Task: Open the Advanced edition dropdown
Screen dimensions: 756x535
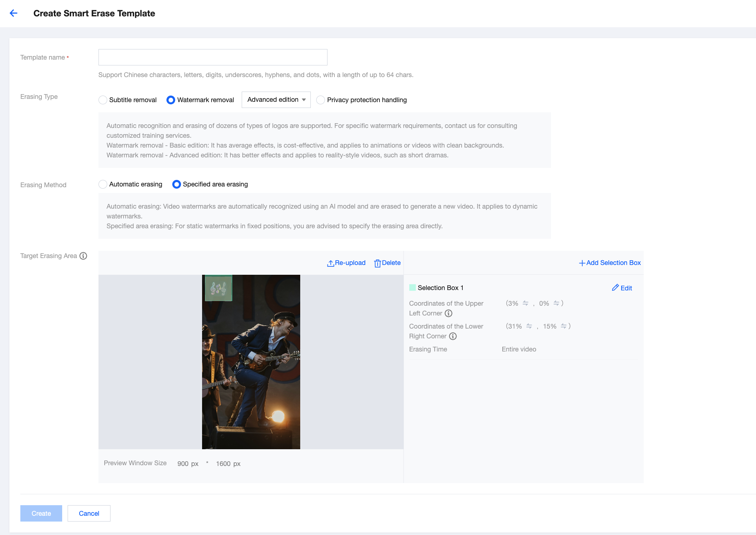Action: point(276,100)
